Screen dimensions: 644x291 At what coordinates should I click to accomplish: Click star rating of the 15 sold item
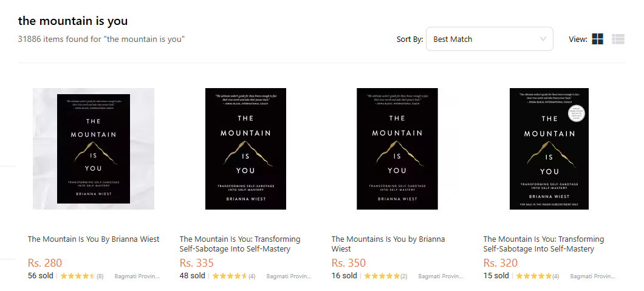[532, 276]
